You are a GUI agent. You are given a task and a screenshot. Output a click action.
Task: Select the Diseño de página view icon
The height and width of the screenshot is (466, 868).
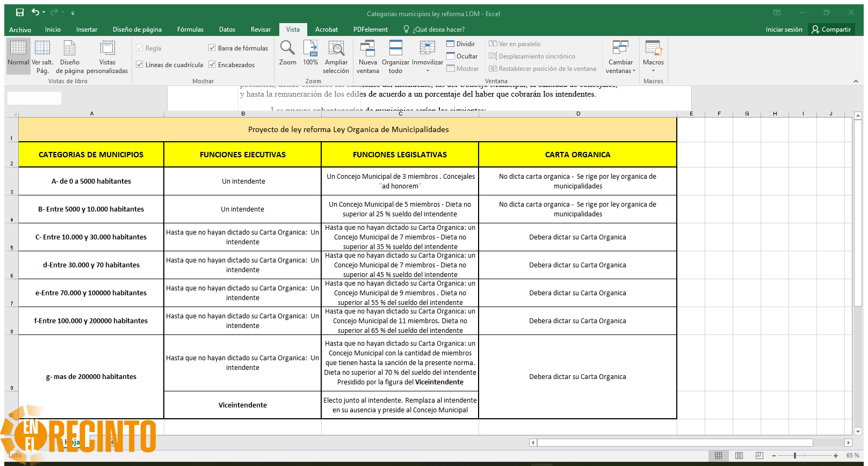(69, 56)
